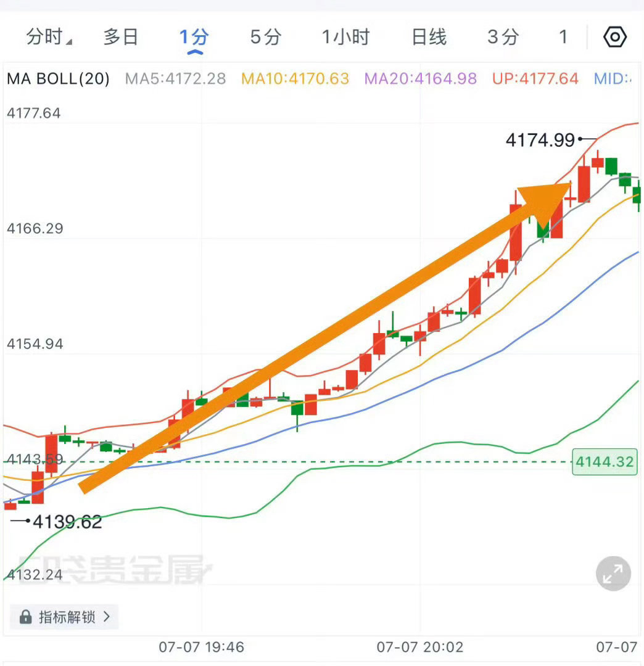Select the 1分 timeframe tab
644x666 pixels.
pyautogui.click(x=194, y=38)
